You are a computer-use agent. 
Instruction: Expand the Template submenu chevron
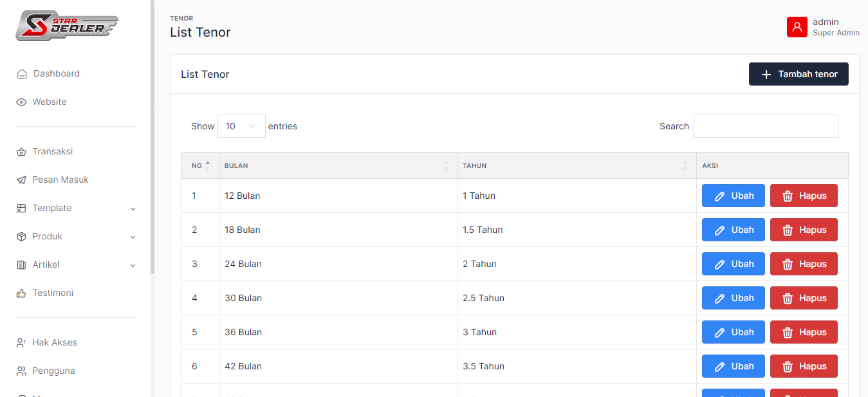pos(133,208)
